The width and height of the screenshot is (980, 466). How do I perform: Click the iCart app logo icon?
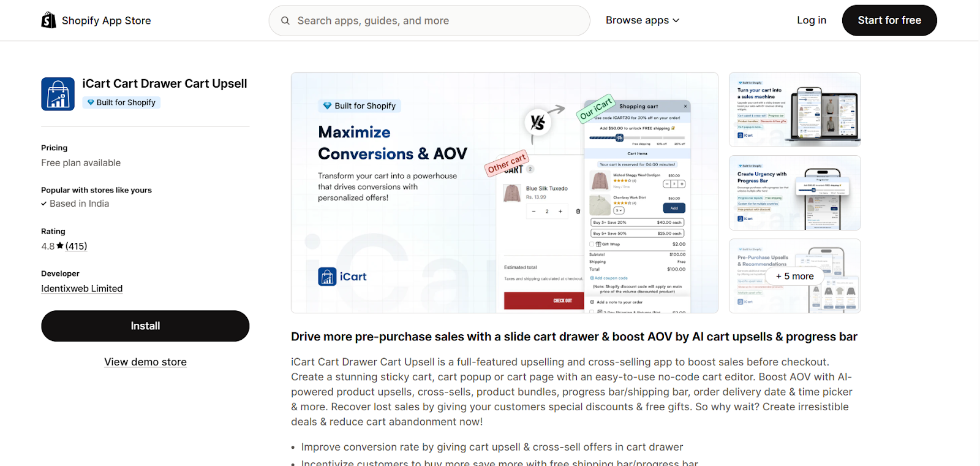[58, 94]
